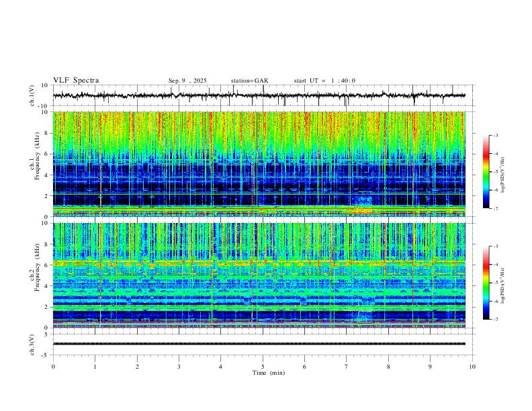Click time axis tick label "5" at bottom
Image resolution: width=532 pixels, height=411 pixels.
(263, 367)
